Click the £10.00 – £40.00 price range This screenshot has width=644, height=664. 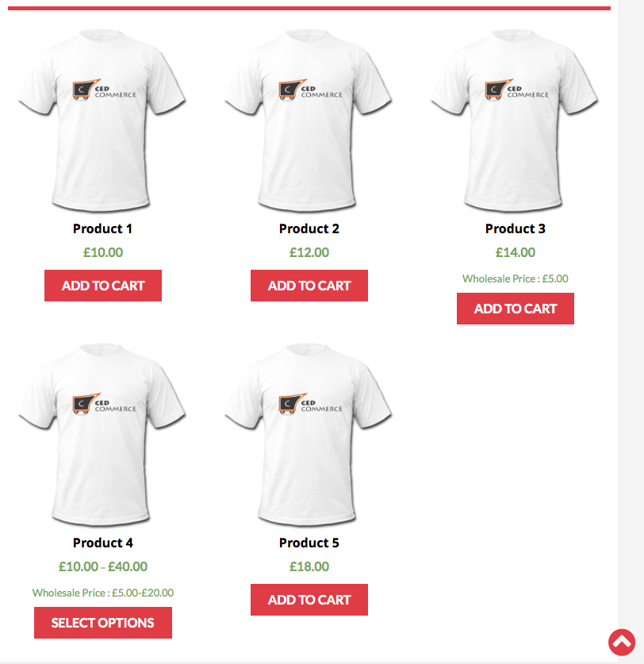(103, 566)
